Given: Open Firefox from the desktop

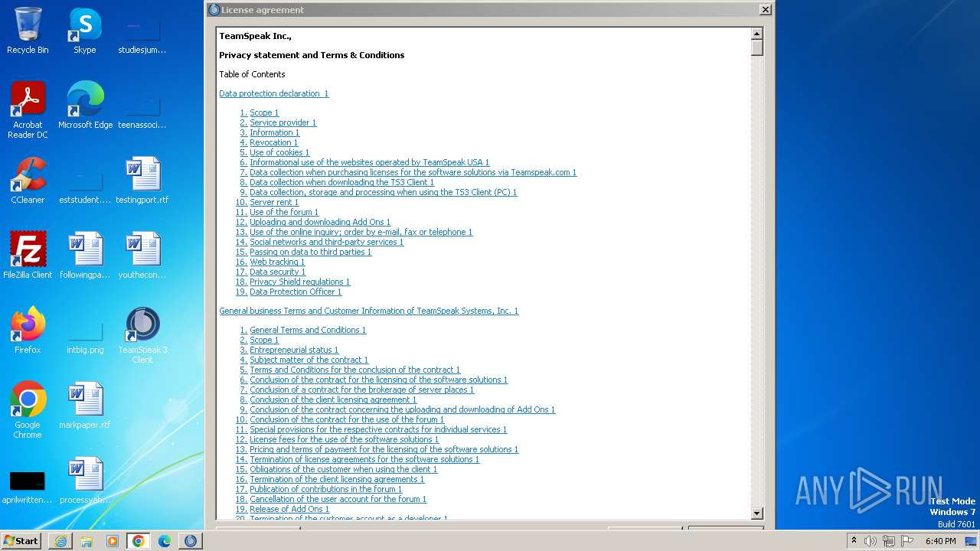Looking at the screenshot, I should [28, 331].
